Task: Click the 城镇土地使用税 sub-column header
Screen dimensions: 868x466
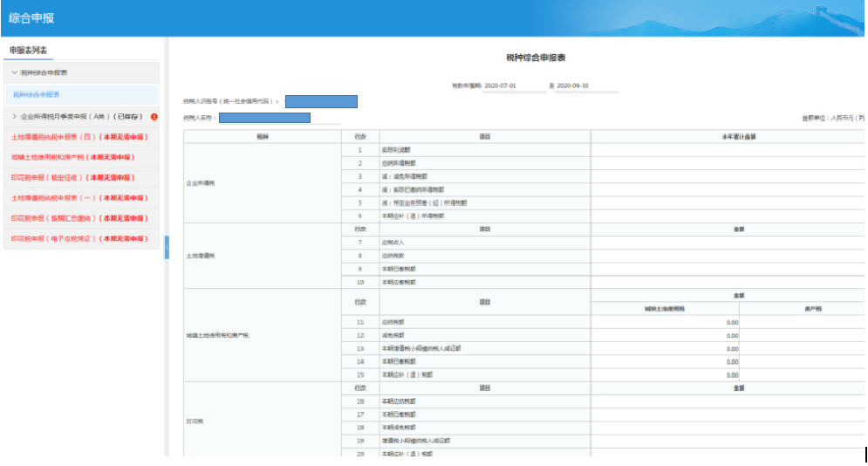Action: pyautogui.click(x=664, y=309)
